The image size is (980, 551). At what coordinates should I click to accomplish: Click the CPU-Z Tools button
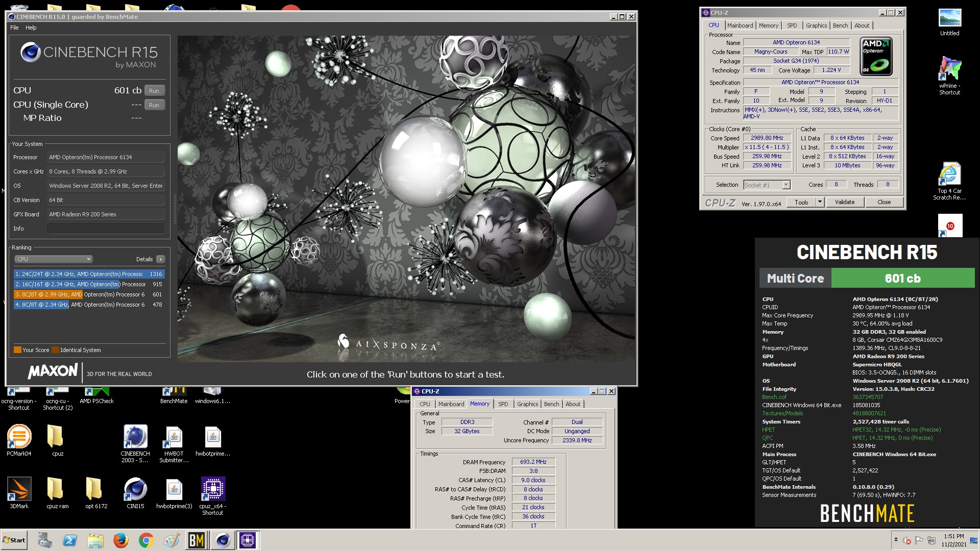point(801,202)
